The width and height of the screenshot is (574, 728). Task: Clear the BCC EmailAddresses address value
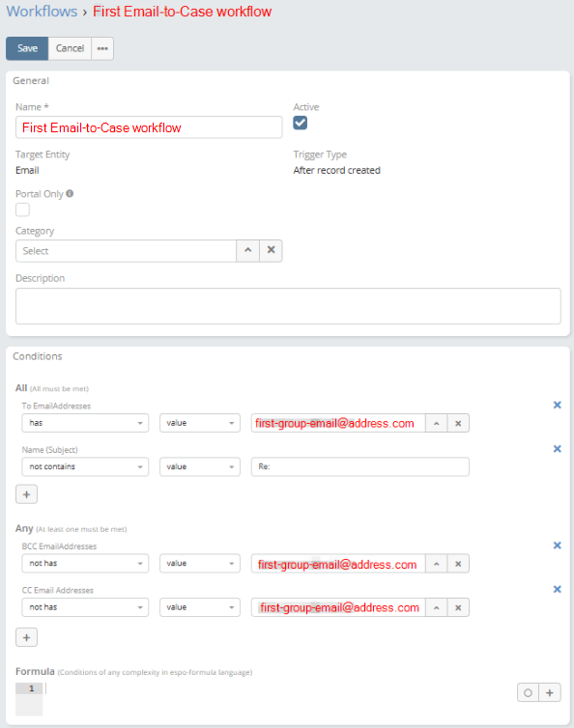(458, 563)
